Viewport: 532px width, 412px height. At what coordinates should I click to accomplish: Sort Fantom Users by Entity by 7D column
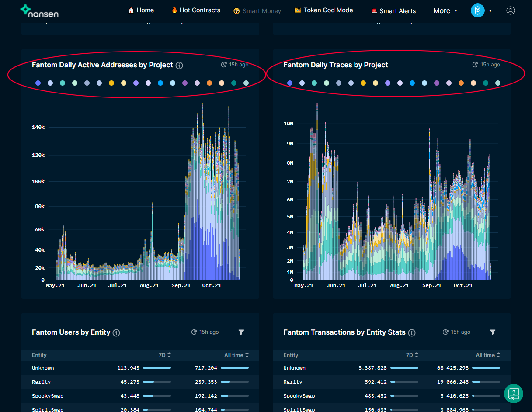tap(166, 355)
